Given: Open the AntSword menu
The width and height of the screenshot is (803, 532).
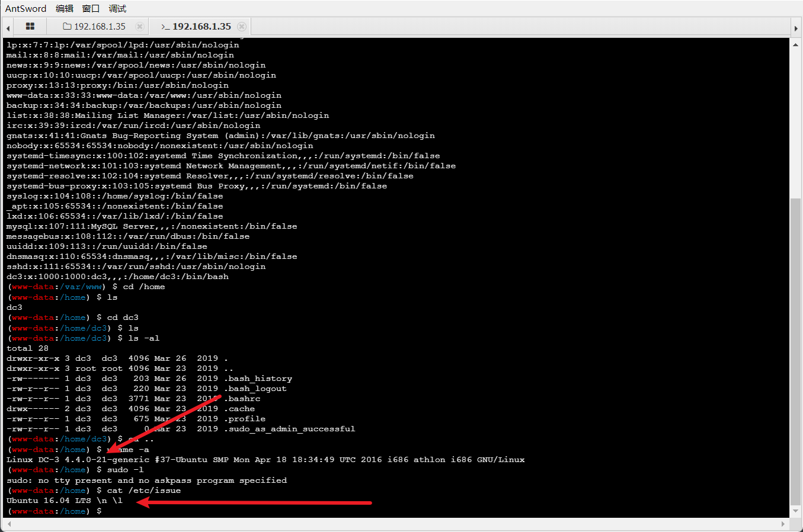Looking at the screenshot, I should point(25,8).
